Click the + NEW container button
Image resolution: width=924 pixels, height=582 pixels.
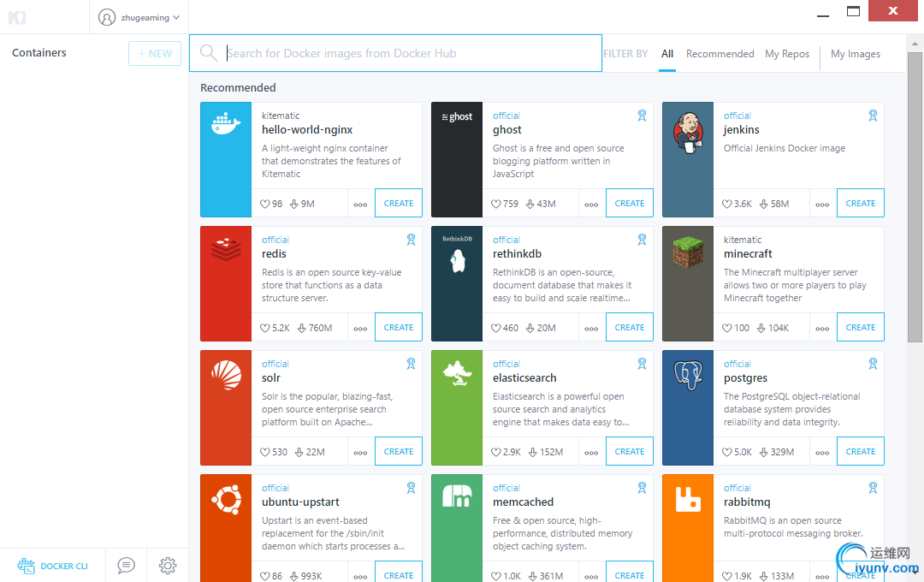pyautogui.click(x=154, y=54)
